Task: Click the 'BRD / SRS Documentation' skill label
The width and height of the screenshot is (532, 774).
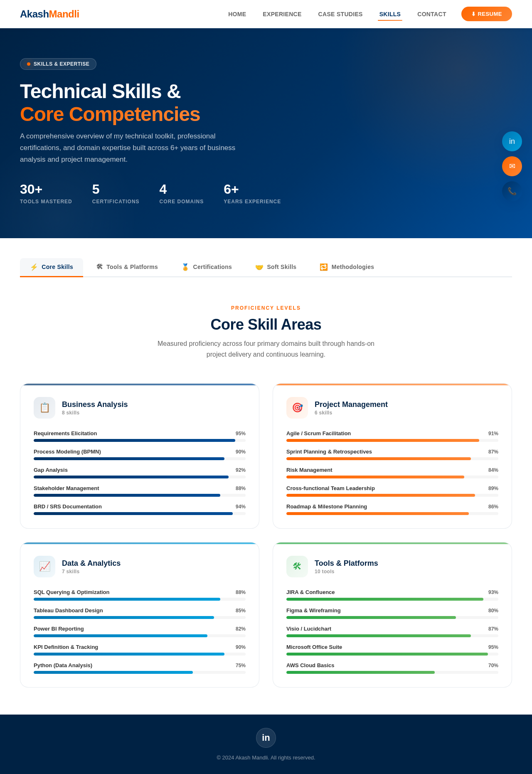Action: click(68, 507)
